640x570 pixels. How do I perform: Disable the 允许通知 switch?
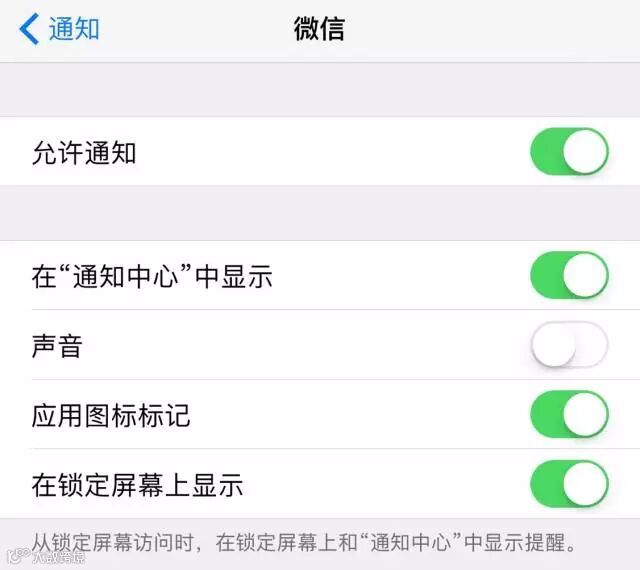click(x=569, y=151)
